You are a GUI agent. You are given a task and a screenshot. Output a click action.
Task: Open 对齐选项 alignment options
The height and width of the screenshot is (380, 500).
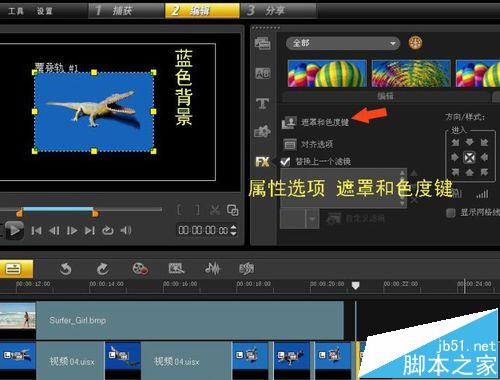308,144
